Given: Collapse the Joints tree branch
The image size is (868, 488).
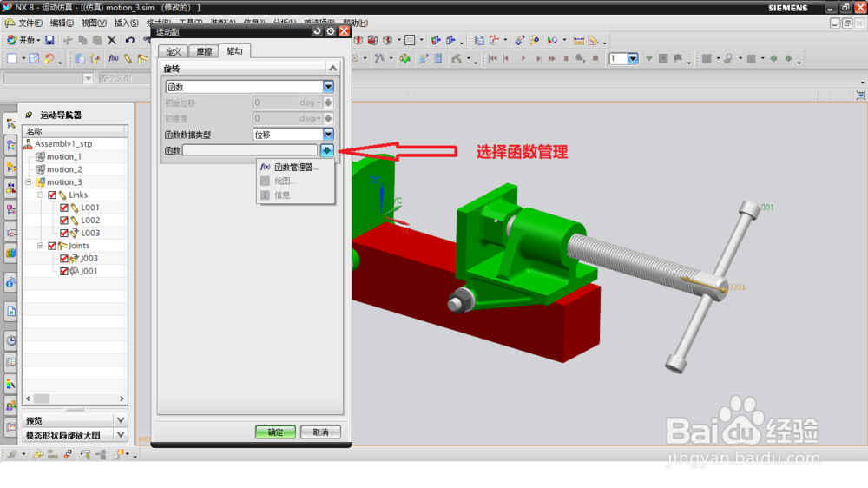Looking at the screenshot, I should 41,246.
